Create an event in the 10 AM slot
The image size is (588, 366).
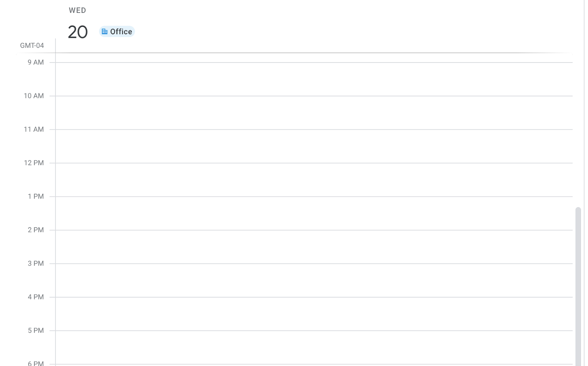(x=314, y=113)
